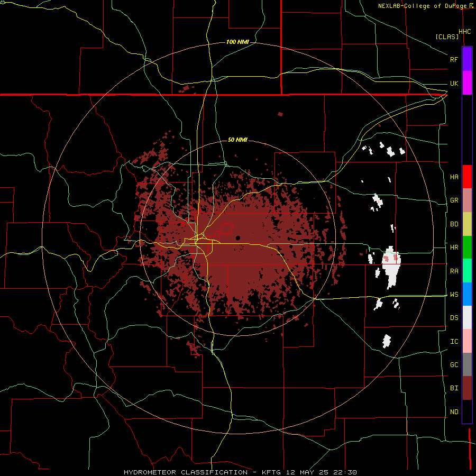Select the ND legend label

(x=454, y=412)
